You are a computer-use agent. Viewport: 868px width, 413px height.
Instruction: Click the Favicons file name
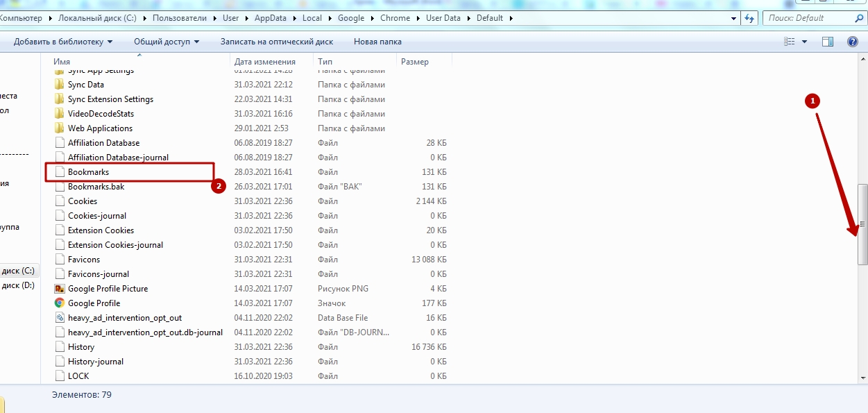click(84, 260)
